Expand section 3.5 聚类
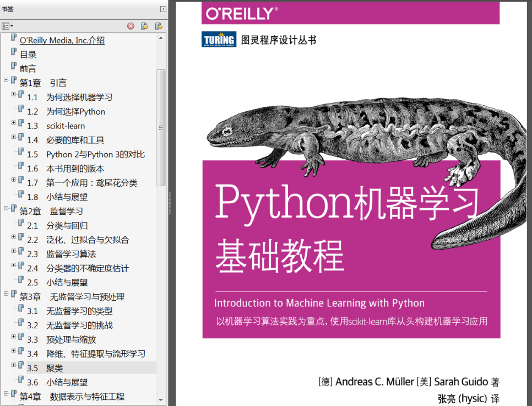Screen dimensions: 532x406 tap(14, 365)
